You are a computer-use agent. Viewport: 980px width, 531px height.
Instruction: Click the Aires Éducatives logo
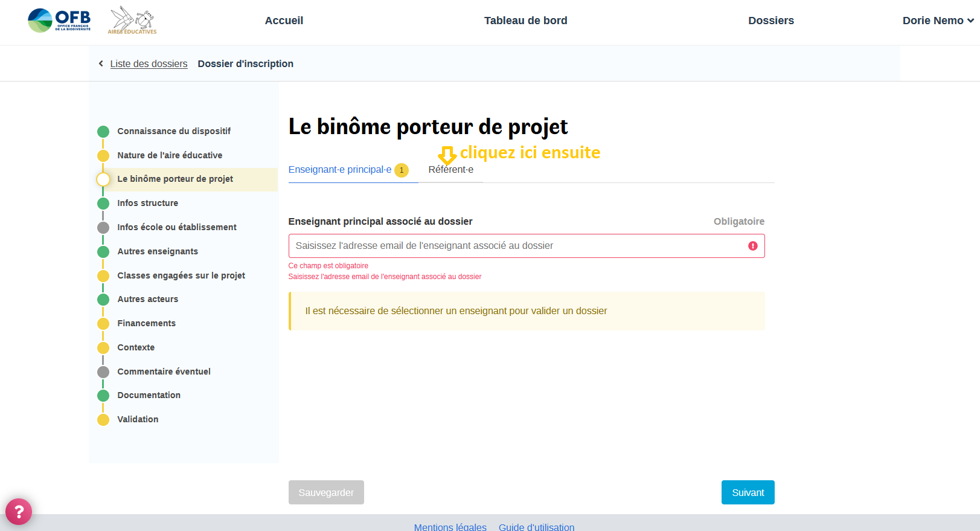point(132,21)
